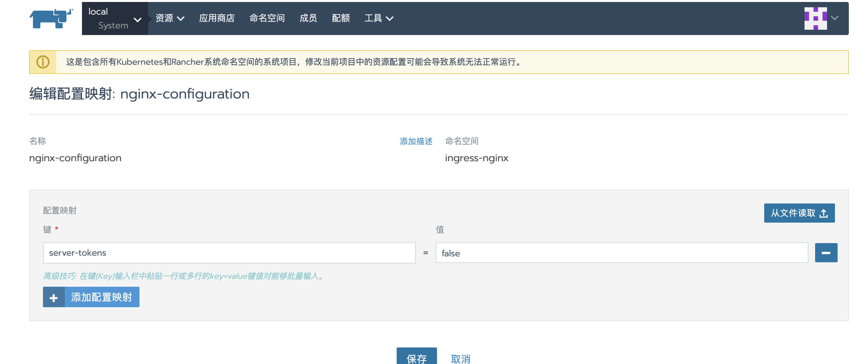Expand chevron next to user avatar
The image size is (868, 364).
(834, 18)
